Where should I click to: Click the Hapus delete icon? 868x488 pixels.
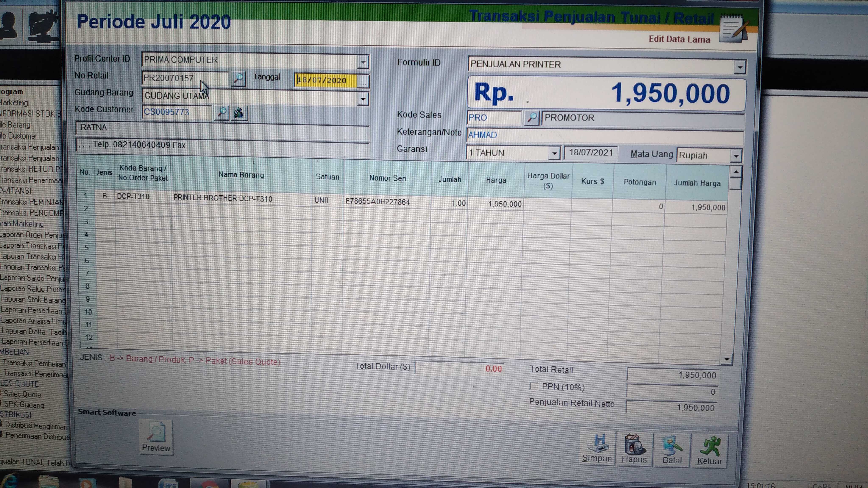click(634, 445)
